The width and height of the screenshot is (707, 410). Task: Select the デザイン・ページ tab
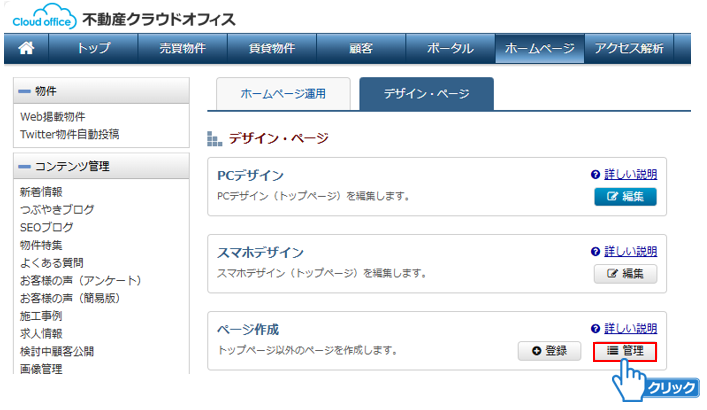click(426, 94)
